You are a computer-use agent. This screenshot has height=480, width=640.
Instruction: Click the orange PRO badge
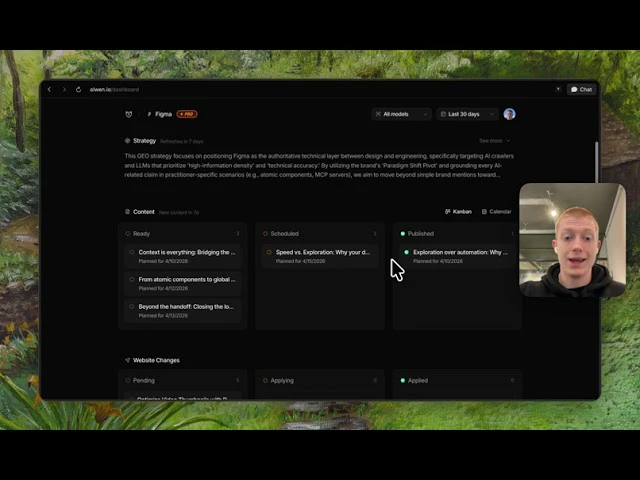(x=187, y=114)
